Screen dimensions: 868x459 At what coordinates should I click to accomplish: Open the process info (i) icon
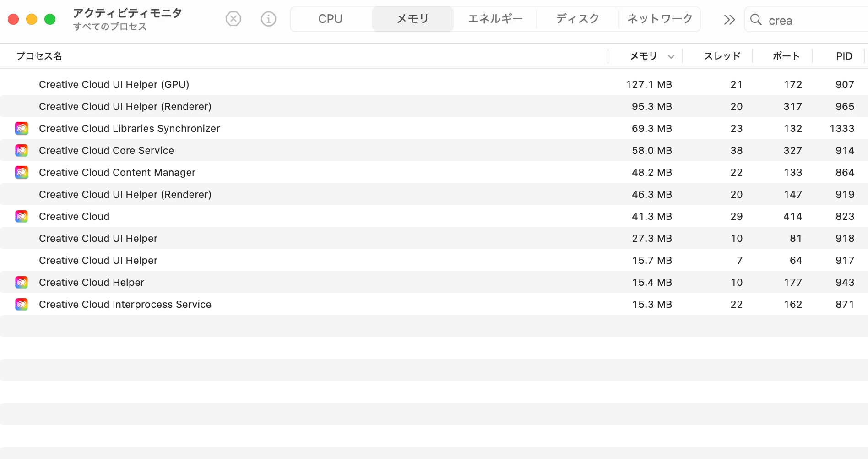pos(269,19)
